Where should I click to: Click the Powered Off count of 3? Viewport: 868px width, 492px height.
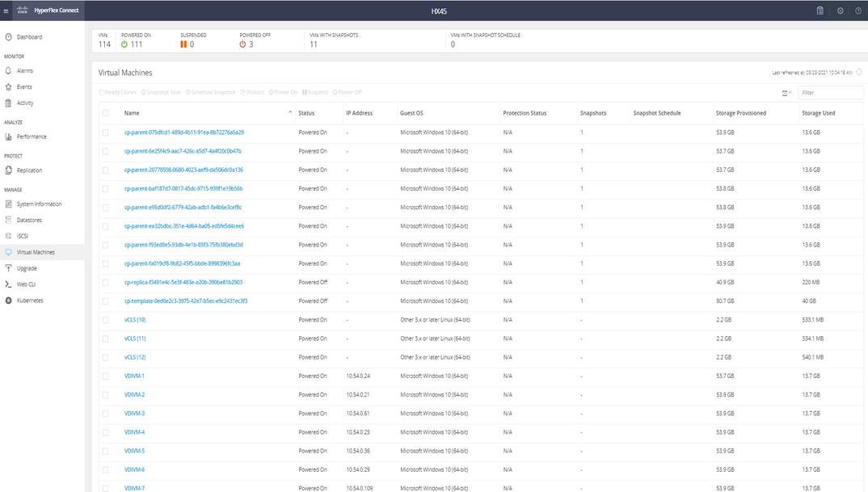coord(251,44)
